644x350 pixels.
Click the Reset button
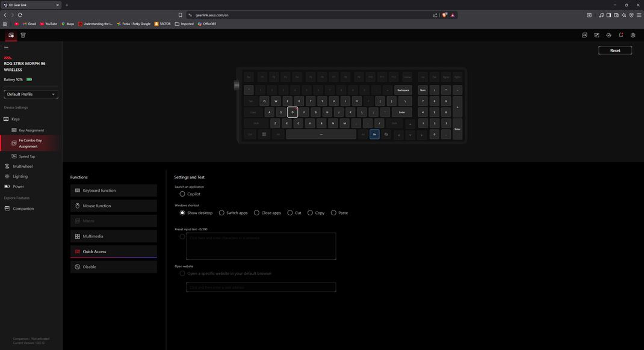[x=615, y=51]
